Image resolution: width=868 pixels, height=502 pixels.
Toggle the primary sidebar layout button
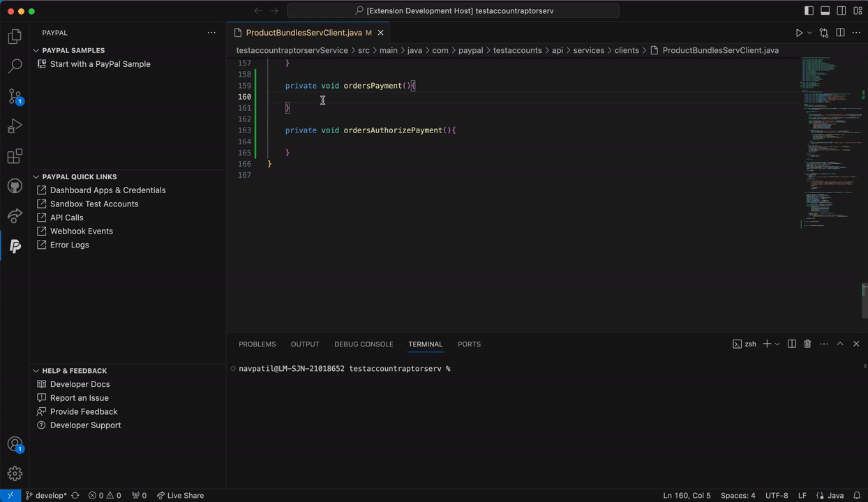click(809, 11)
